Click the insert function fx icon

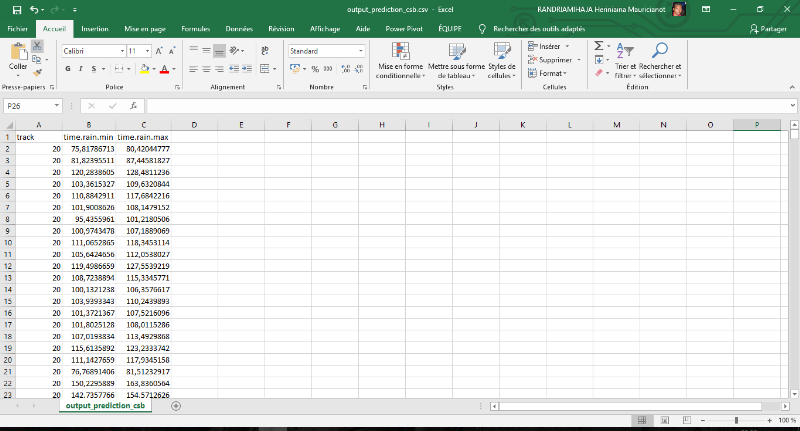pos(133,105)
